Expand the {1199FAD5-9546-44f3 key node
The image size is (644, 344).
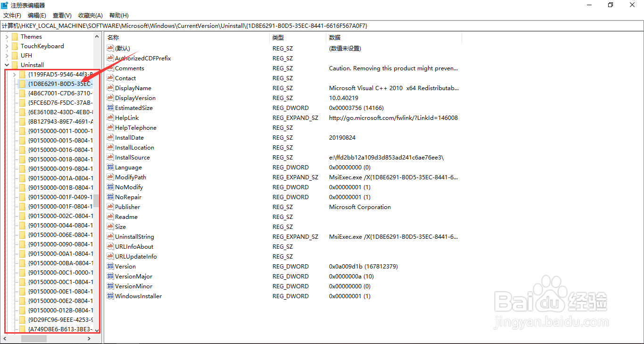click(x=14, y=74)
